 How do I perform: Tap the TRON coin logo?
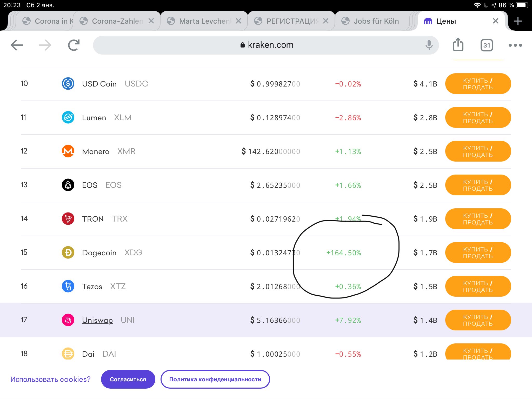coord(68,219)
